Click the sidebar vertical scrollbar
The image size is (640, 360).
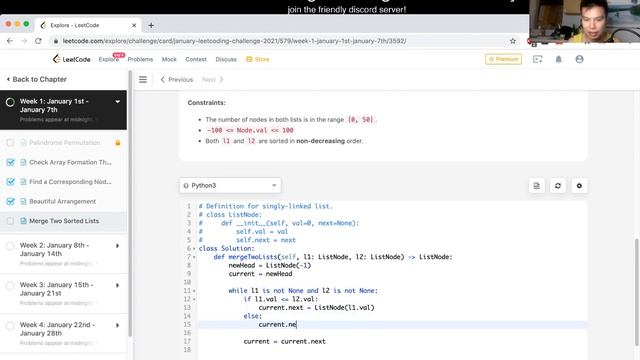click(130, 204)
